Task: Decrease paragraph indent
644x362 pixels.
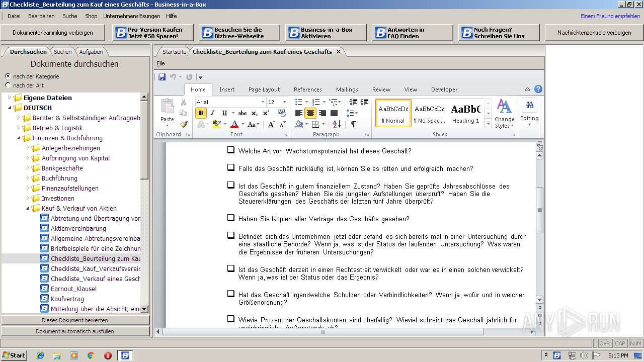Action: tap(353, 102)
